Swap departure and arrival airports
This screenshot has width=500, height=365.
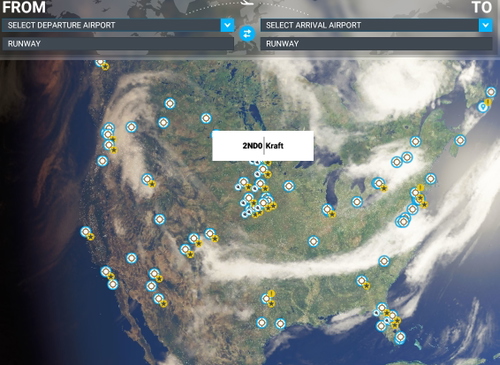click(247, 34)
